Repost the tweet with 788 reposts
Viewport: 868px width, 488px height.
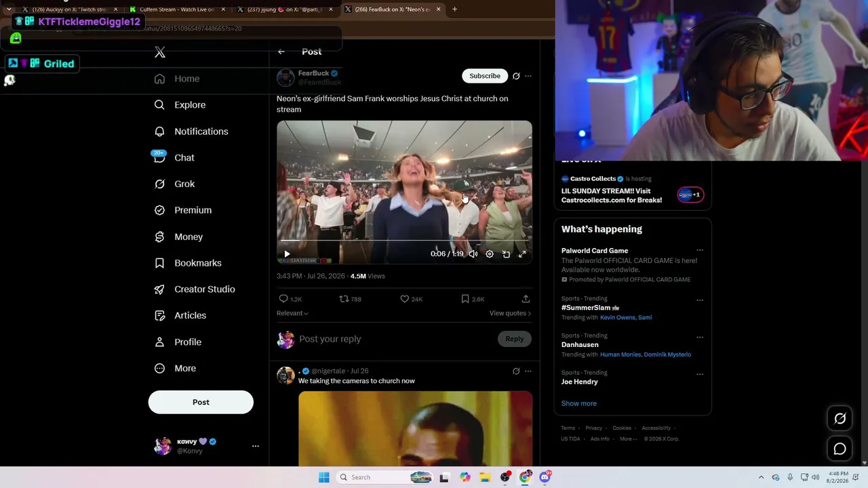344,299
